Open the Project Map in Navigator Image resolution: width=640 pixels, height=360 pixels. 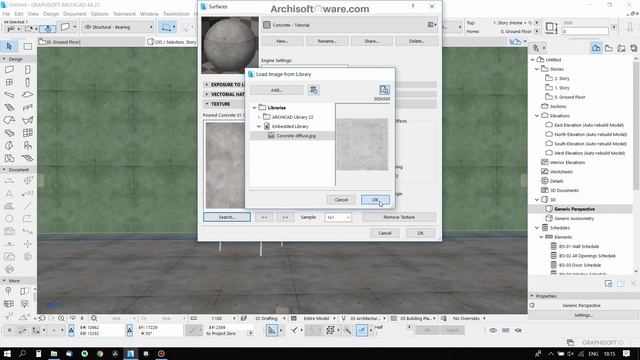tap(596, 48)
